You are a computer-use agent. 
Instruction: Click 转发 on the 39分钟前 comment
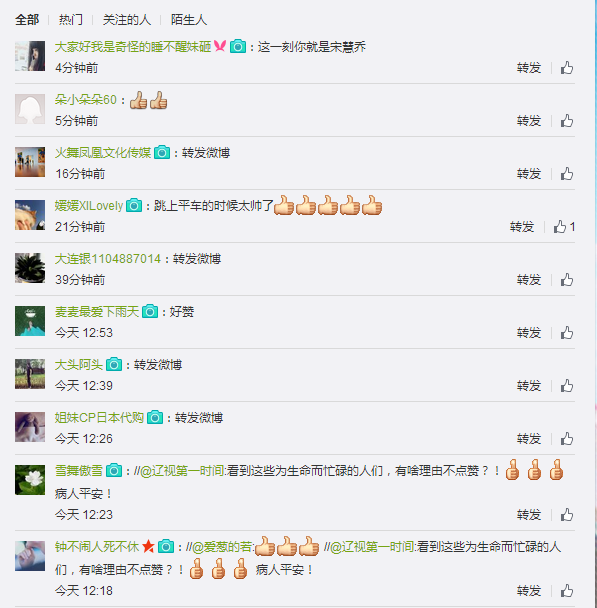(x=529, y=280)
